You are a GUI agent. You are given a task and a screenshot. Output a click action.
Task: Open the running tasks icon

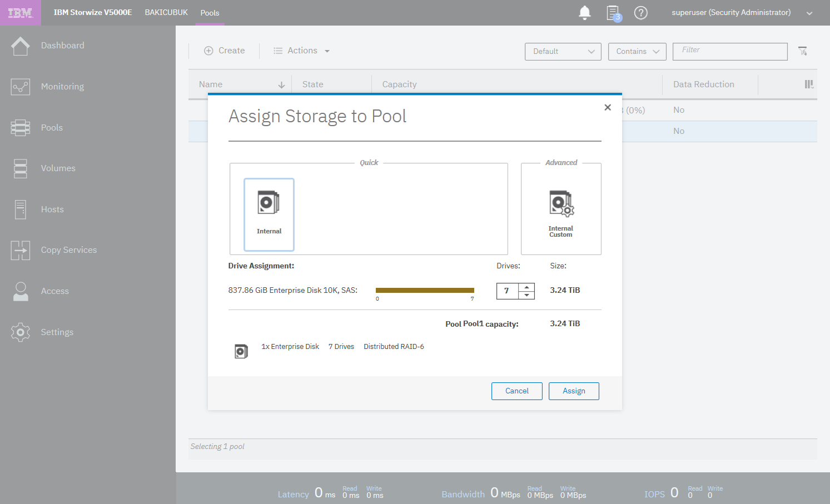click(x=613, y=13)
